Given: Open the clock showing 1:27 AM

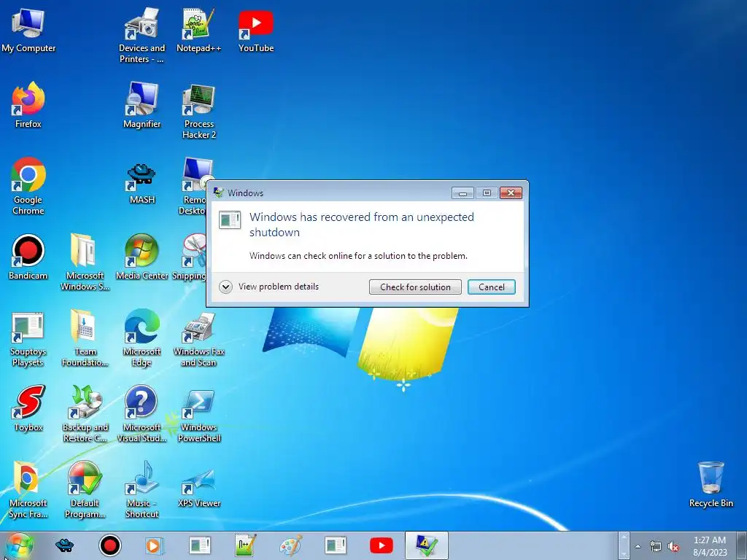Looking at the screenshot, I should pyautogui.click(x=710, y=546).
